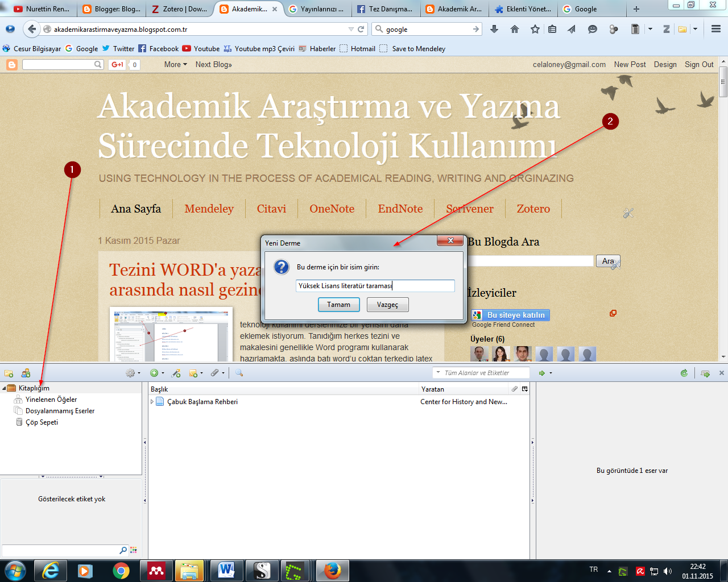The image size is (728, 582).
Task: Open the Zotero actions gear menu
Action: coord(130,373)
